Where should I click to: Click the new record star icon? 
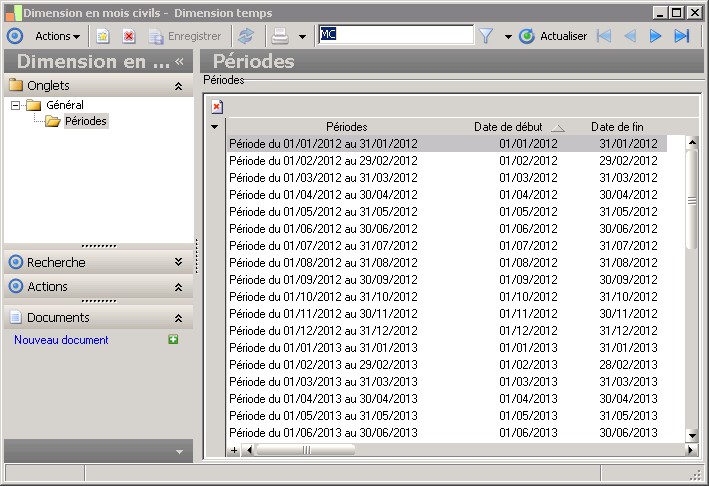click(103, 36)
